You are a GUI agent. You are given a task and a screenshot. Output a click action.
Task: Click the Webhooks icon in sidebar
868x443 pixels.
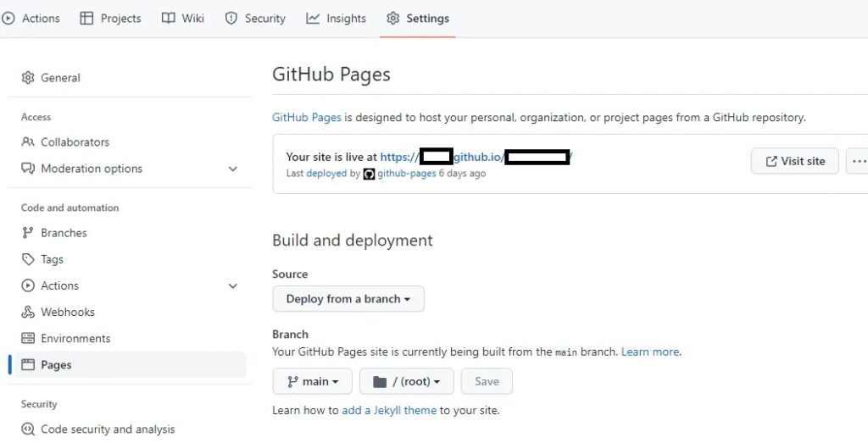pos(28,312)
